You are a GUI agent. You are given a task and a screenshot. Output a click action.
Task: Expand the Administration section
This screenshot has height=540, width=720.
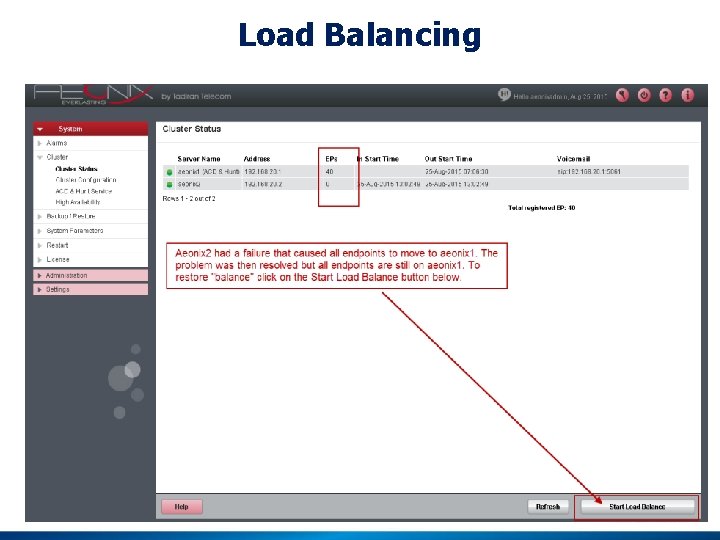click(90, 276)
